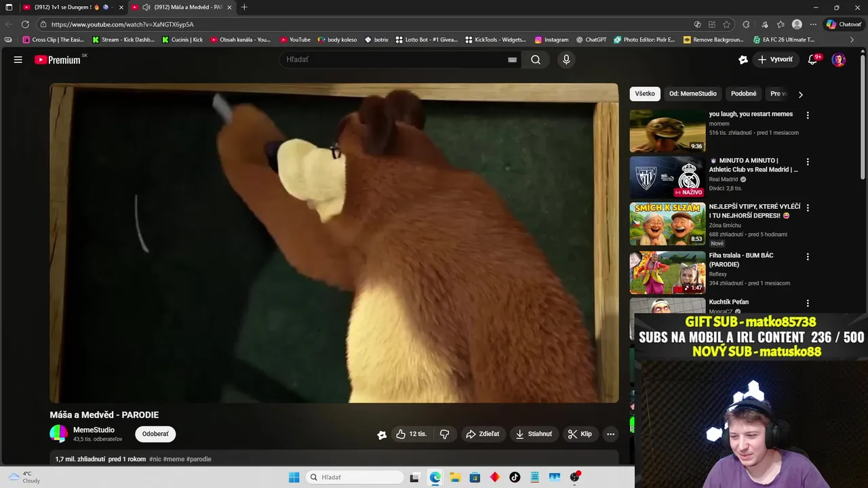Viewport: 868px width, 488px height.
Task: Go to YouTube Premium home logo
Action: coord(58,60)
